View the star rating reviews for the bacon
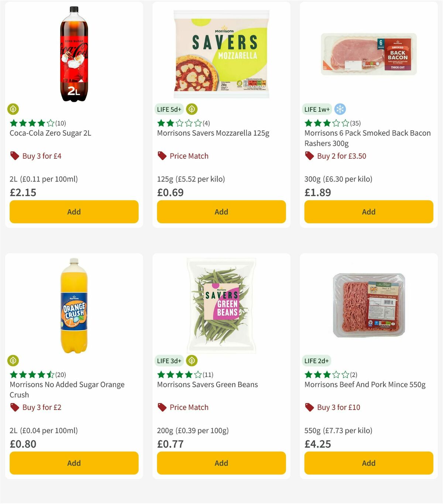 324,123
